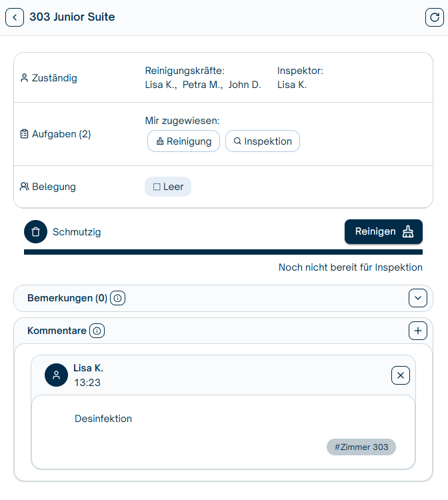Click the Kommentare section header

point(57,331)
